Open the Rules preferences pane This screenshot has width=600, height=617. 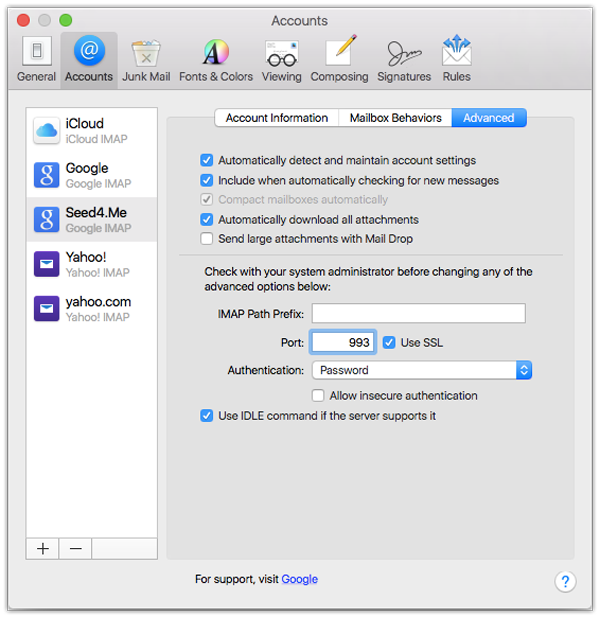[456, 59]
